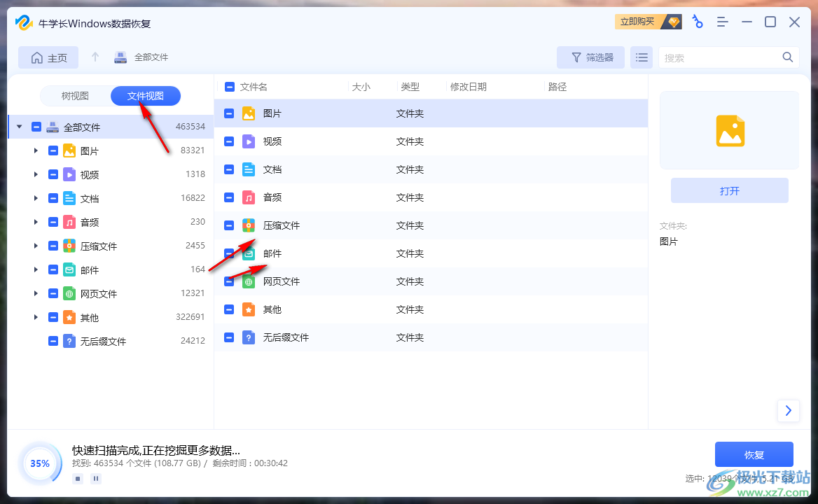Click 文档 icon in left tree

click(x=69, y=198)
